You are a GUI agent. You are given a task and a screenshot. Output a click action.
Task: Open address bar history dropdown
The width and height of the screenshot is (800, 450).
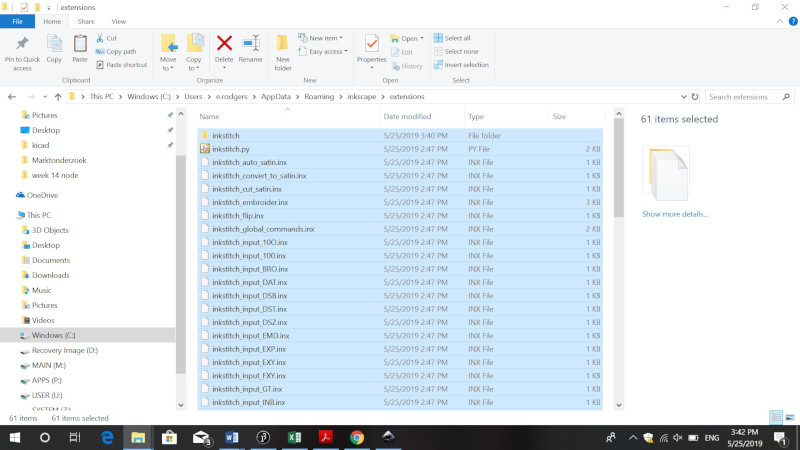point(684,96)
